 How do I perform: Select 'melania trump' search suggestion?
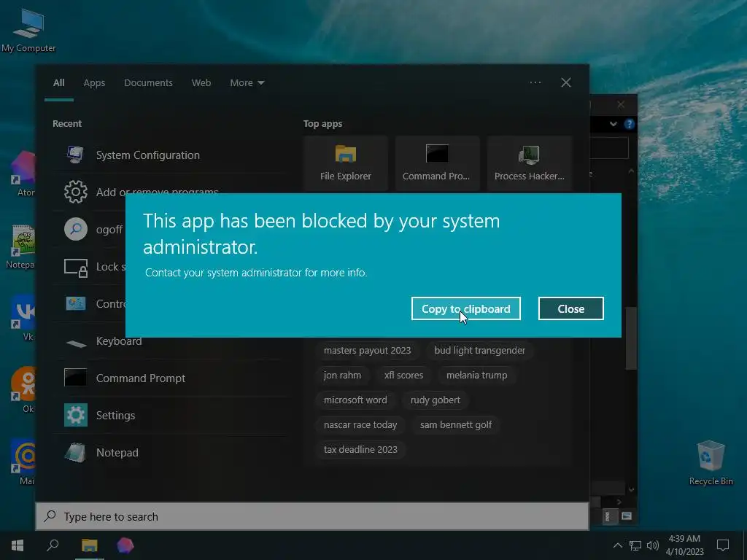click(x=476, y=375)
